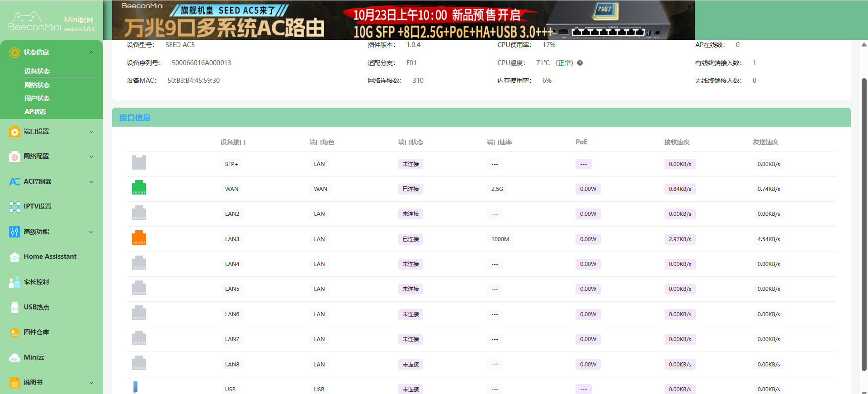Click the green WAN port icon
The width and height of the screenshot is (868, 394).
(x=139, y=188)
